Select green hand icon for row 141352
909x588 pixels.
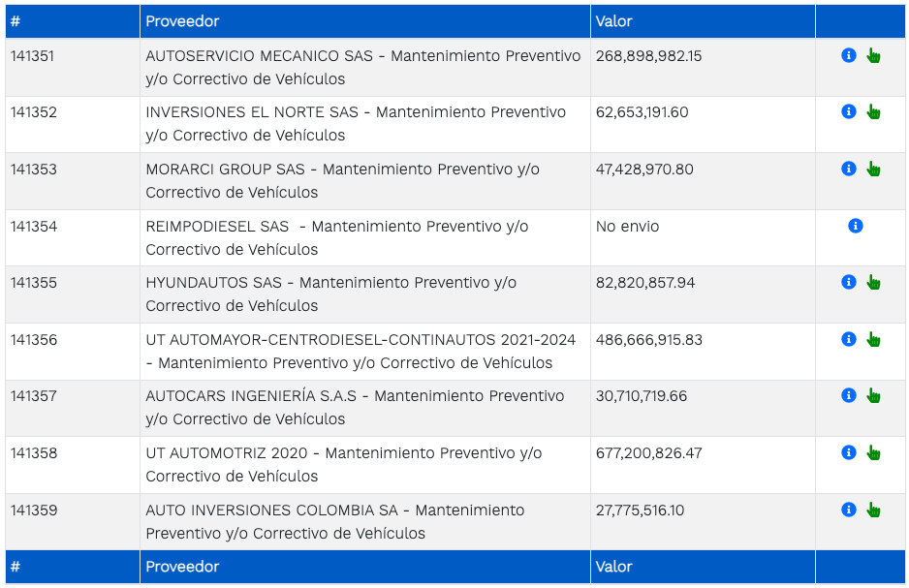point(873,112)
